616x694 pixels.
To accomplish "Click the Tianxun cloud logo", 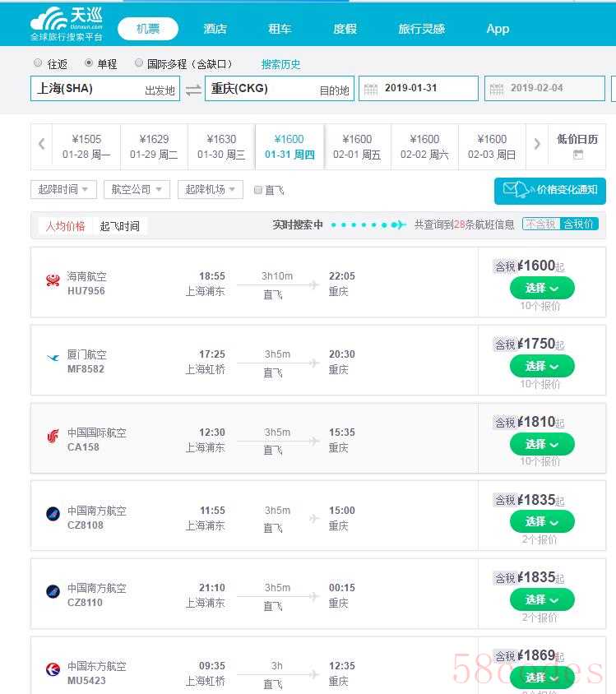I will (x=67, y=24).
